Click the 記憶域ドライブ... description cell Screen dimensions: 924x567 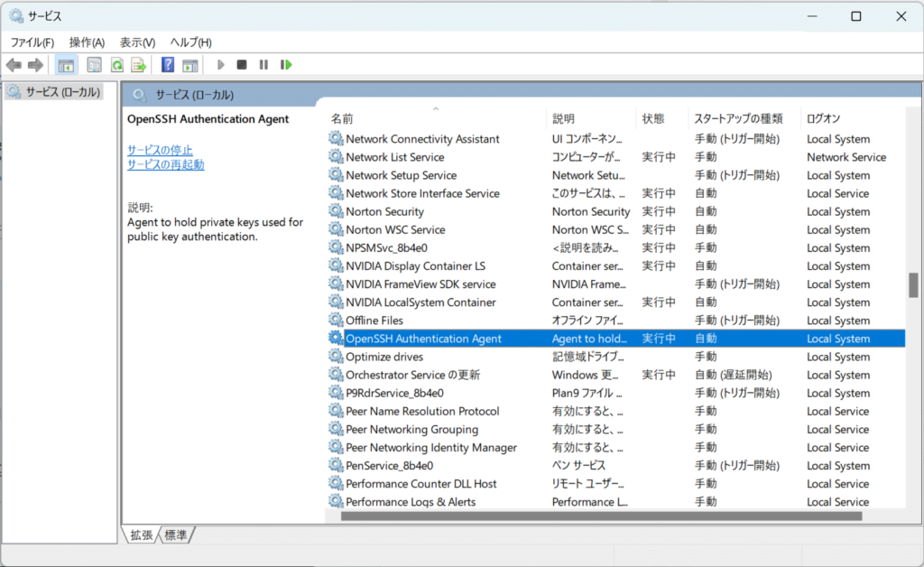pyautogui.click(x=587, y=357)
